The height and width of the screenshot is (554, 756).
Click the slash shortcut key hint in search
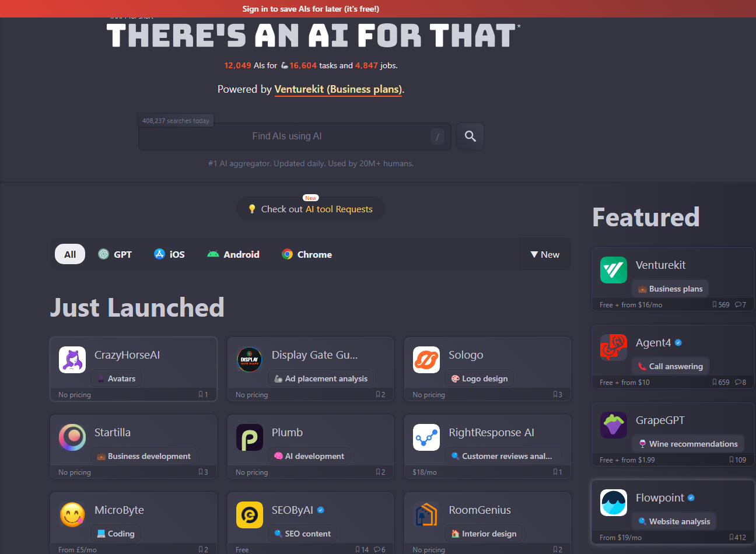click(437, 136)
